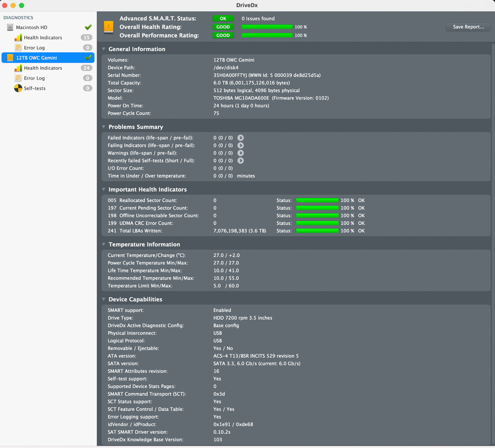Click the Self-tests crash-test icon
The image size is (495, 448).
[18, 88]
